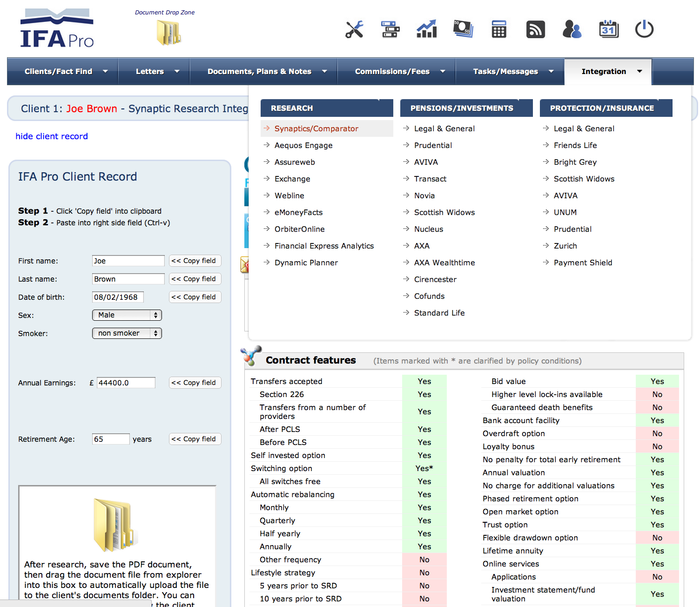The image size is (700, 607).
Task: Open the Clients/Fact Find menu
Action: (x=59, y=71)
